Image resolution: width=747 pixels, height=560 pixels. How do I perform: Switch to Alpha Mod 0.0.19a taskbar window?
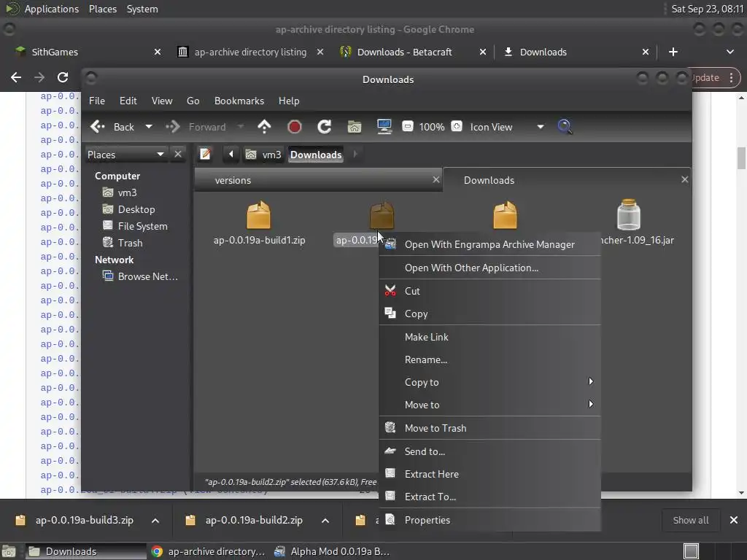pyautogui.click(x=332, y=551)
